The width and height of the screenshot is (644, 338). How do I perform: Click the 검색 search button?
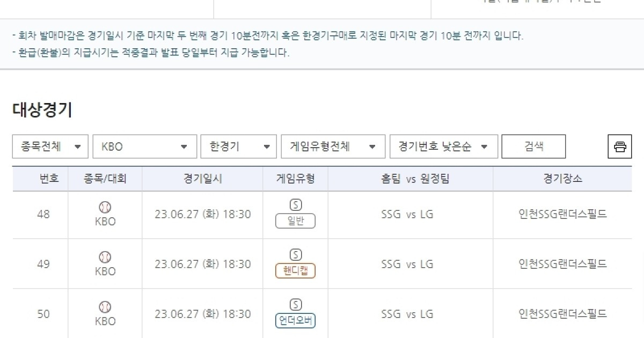point(534,146)
